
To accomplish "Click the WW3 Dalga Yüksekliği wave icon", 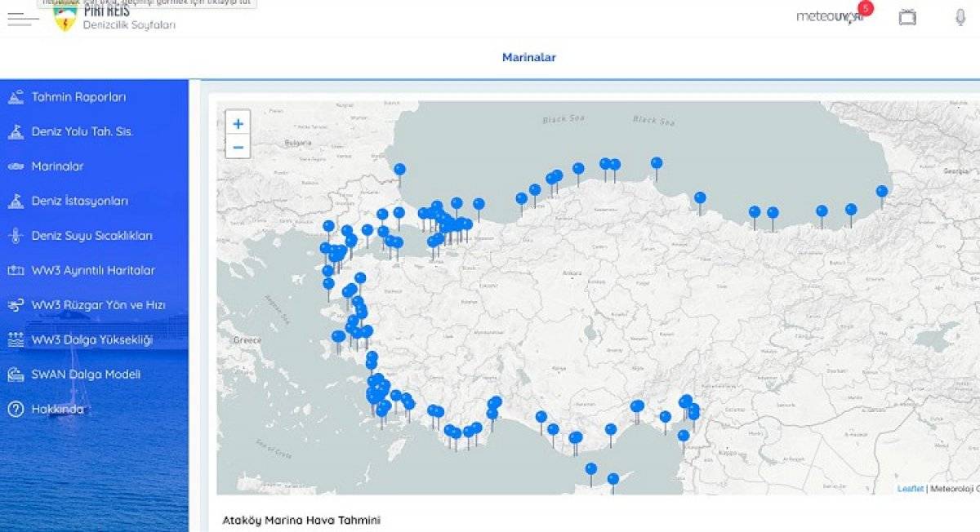I will (15, 338).
